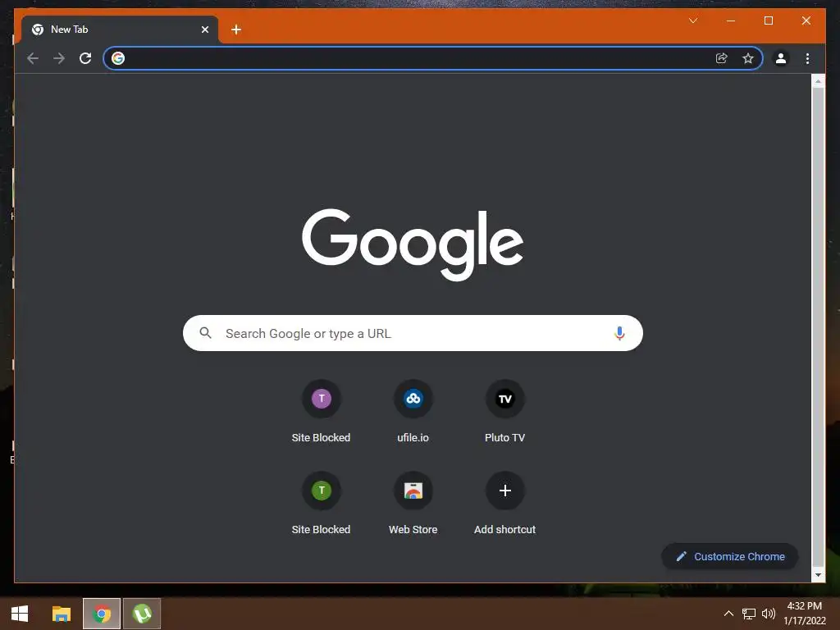
Task: Click the browser back arrow
Action: [33, 58]
